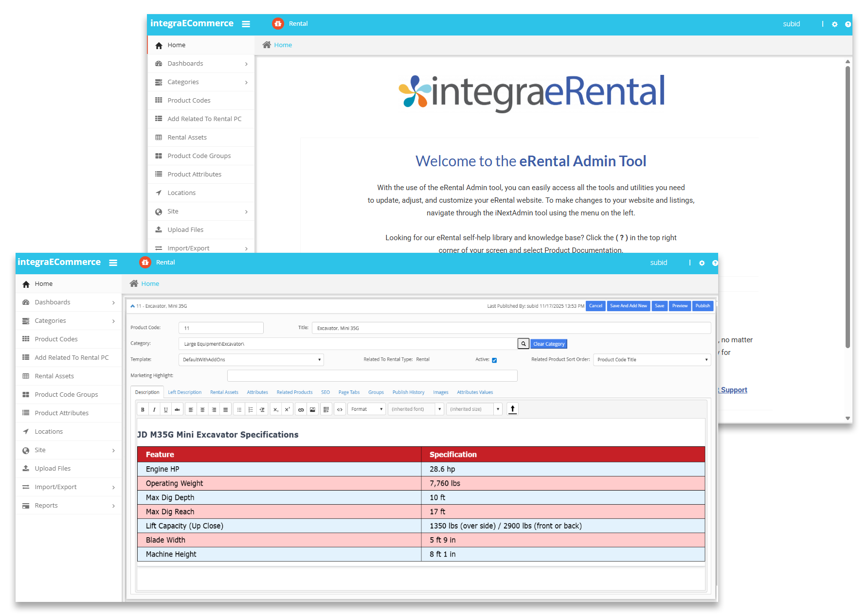This screenshot has width=868, height=616.
Task: Click the Marketing Highlight input field
Action: pos(372,376)
